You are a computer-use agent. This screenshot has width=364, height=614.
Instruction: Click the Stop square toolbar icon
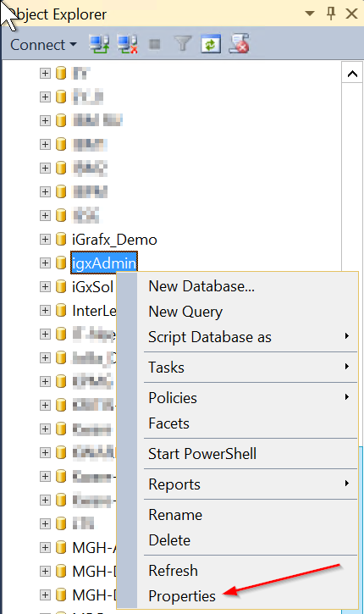click(155, 44)
